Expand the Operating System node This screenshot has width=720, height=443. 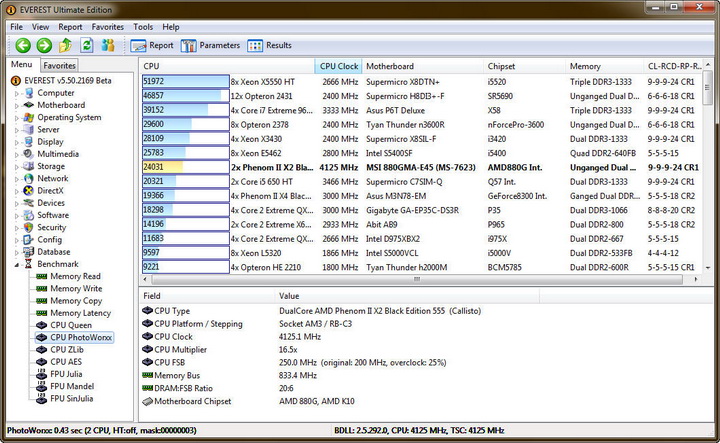(x=17, y=118)
